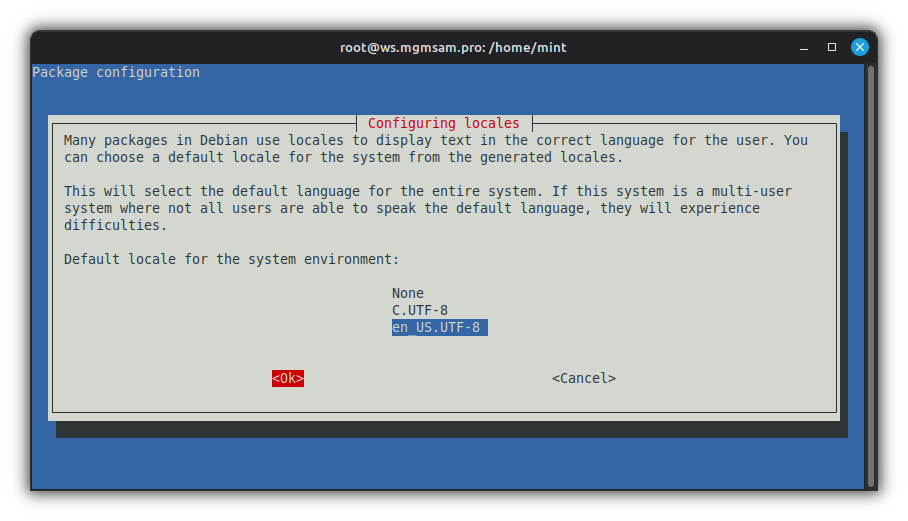Click the red Configuring locales dialog title
This screenshot has height=521, width=908.
click(x=443, y=124)
